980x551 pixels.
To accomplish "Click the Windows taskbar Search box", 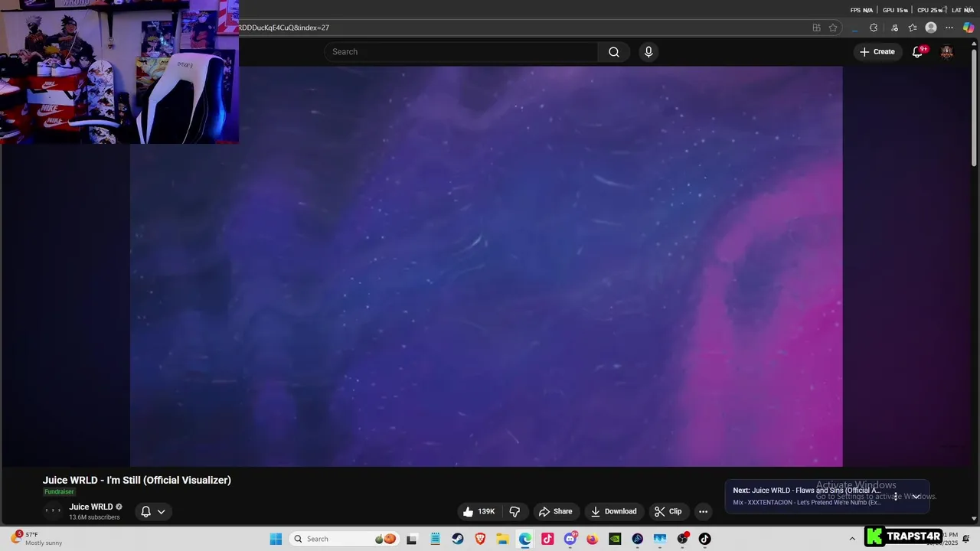I will 344,539.
